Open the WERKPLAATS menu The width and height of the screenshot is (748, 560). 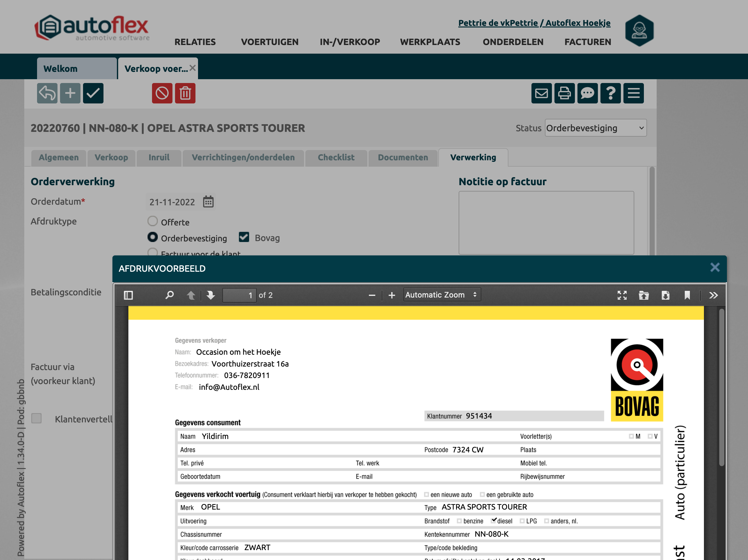point(430,42)
